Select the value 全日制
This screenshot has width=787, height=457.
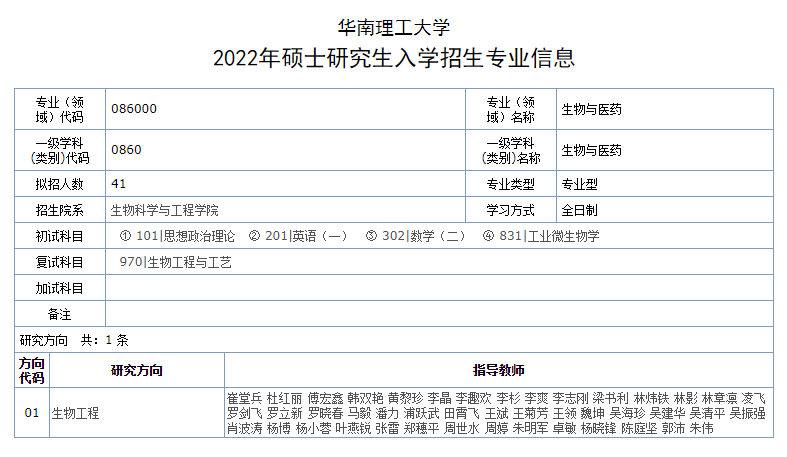pos(579,210)
